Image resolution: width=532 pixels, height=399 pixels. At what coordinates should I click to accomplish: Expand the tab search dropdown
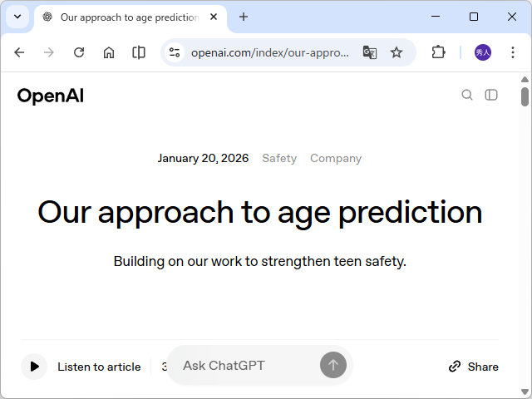point(17,17)
